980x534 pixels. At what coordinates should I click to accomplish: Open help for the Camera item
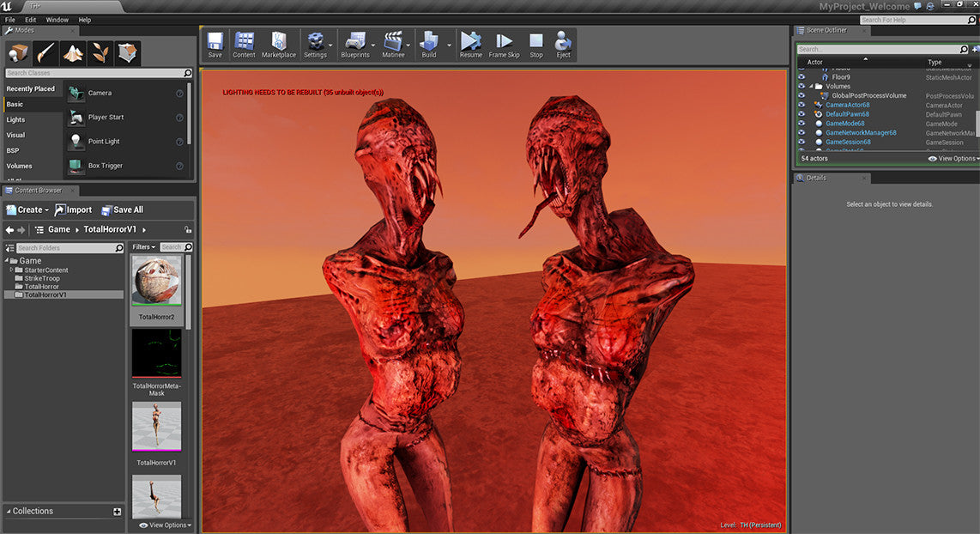click(x=179, y=94)
